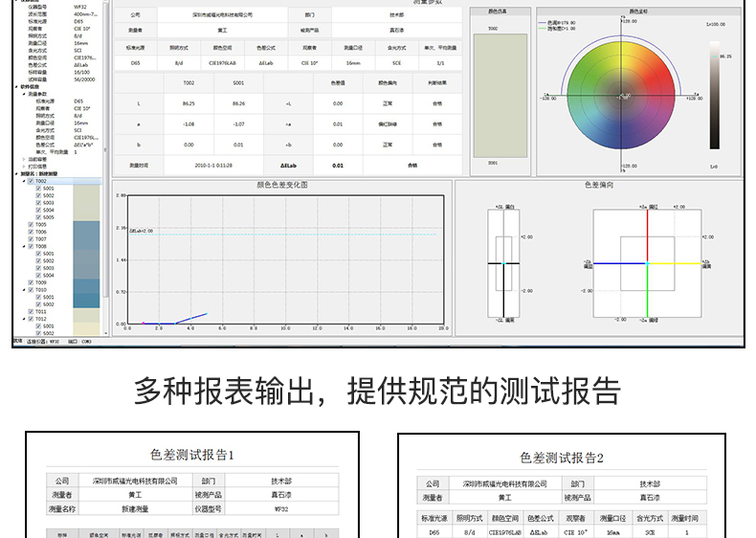Uncheck the T012 checkbox

coord(32,319)
